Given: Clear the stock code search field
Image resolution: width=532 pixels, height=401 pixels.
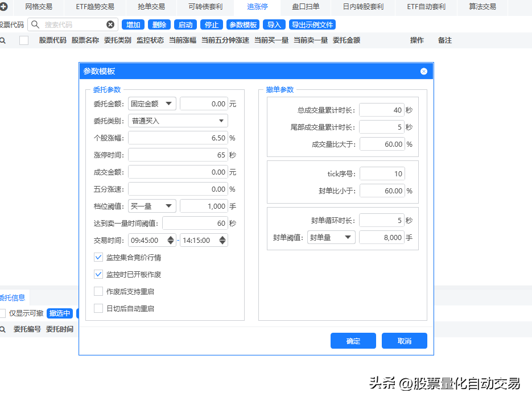Looking at the screenshot, I should tap(110, 24).
